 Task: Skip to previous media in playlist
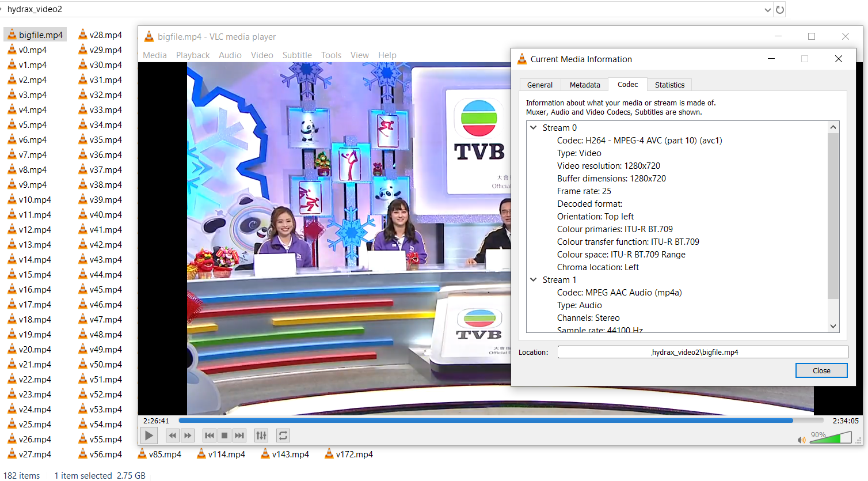click(x=210, y=435)
